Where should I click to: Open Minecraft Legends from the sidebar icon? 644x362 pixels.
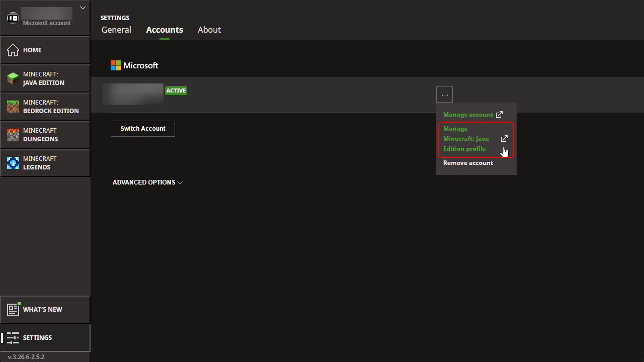pos(13,163)
